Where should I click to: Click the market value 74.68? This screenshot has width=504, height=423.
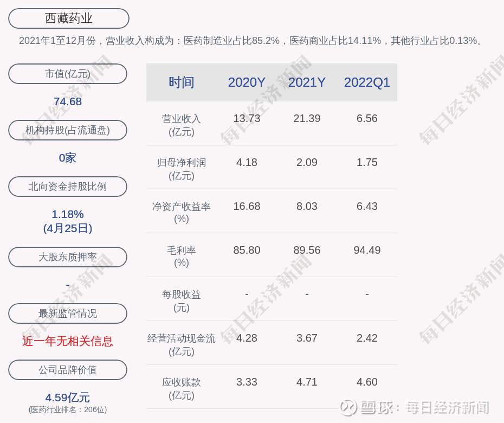[68, 101]
